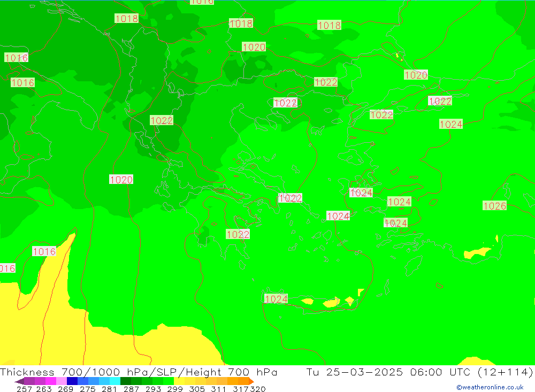The height and width of the screenshot is (392, 535).
Task: Click the 320 legend value
Action: coord(258,389)
